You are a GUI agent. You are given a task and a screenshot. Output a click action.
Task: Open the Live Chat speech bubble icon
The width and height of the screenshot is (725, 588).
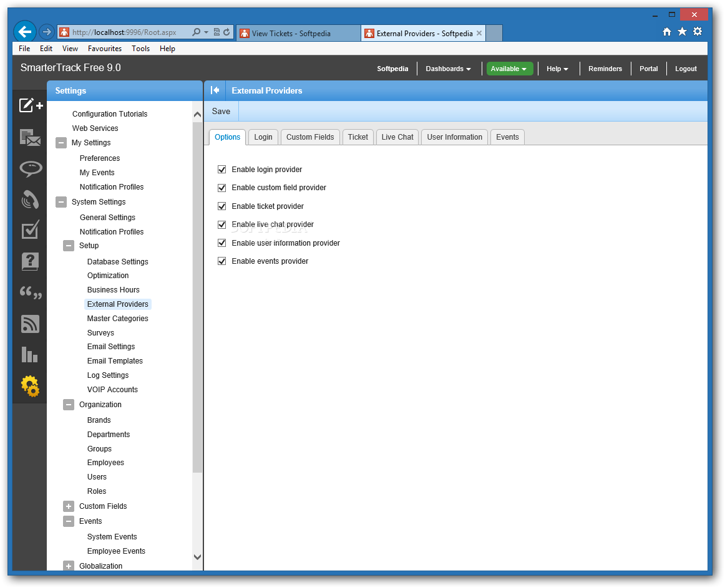tap(31, 168)
